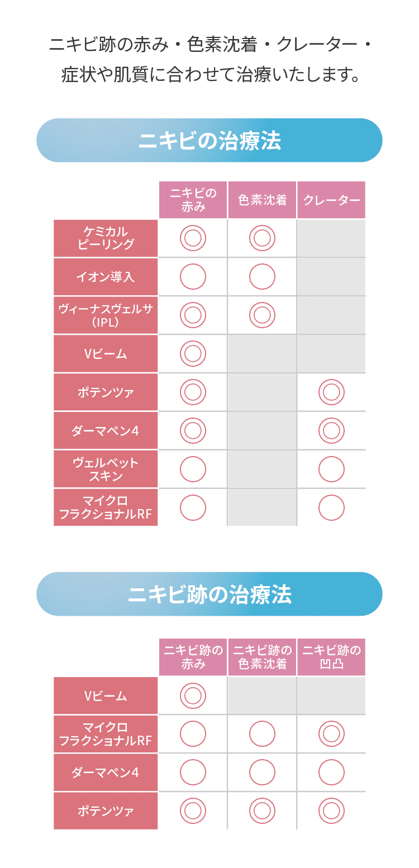This screenshot has height=868, width=419.
Task: Click the ニキビ跡の赤み column header
Action: coord(193,657)
